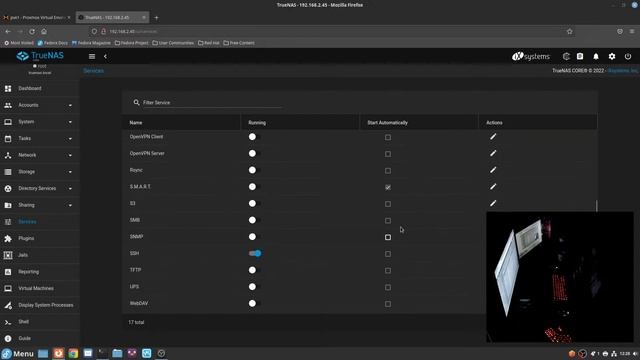Viewport: 640px width, 360px height.
Task: Open the notifications bell
Action: (x=596, y=56)
